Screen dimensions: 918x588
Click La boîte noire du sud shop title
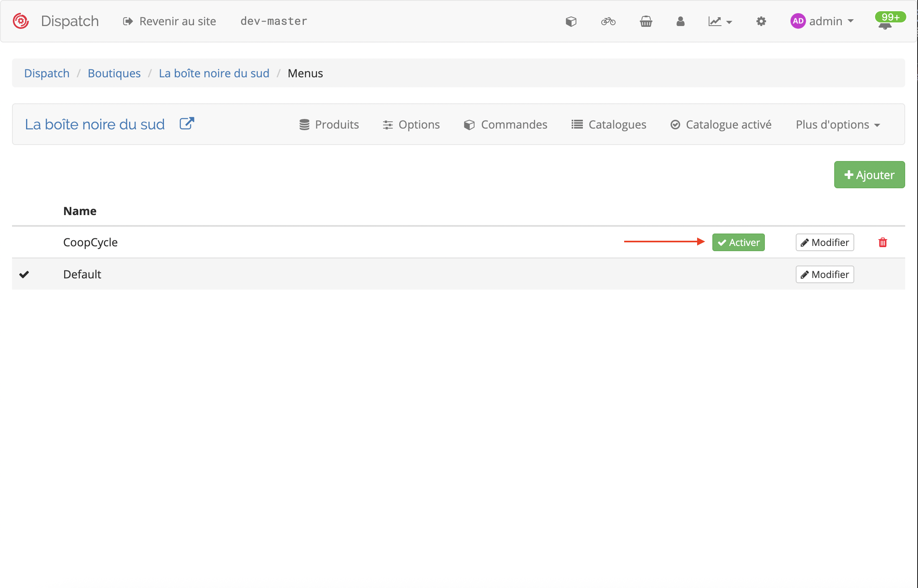[95, 125]
